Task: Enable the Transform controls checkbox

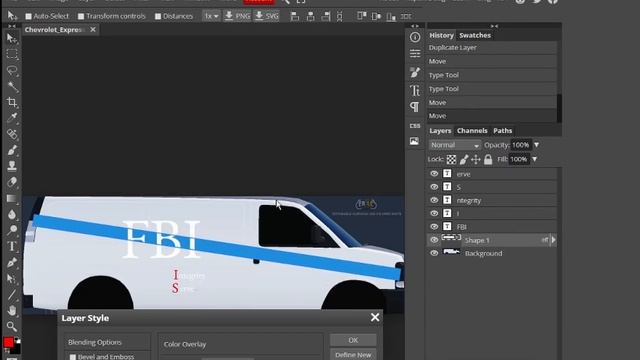Action: pyautogui.click(x=81, y=16)
